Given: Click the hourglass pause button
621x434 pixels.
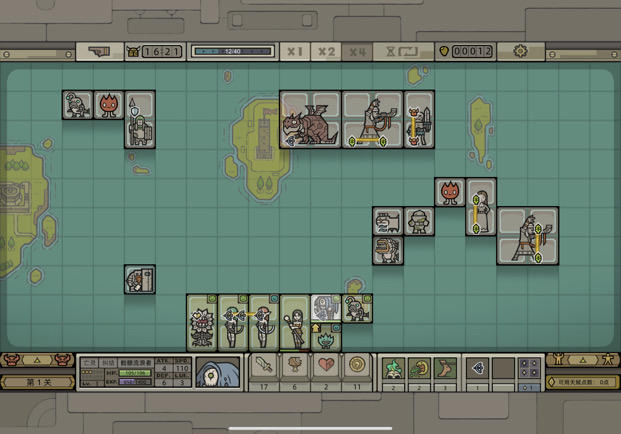Looking at the screenshot, I should point(403,51).
